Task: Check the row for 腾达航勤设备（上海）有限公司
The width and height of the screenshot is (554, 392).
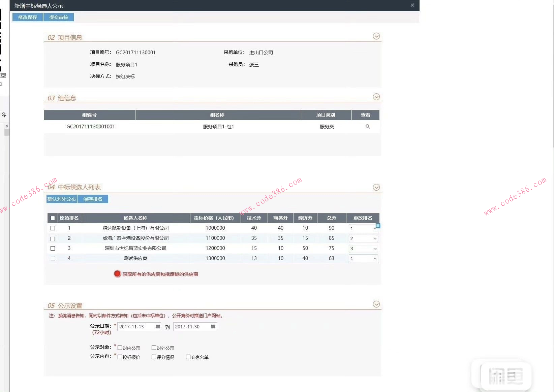Action: pos(53,228)
